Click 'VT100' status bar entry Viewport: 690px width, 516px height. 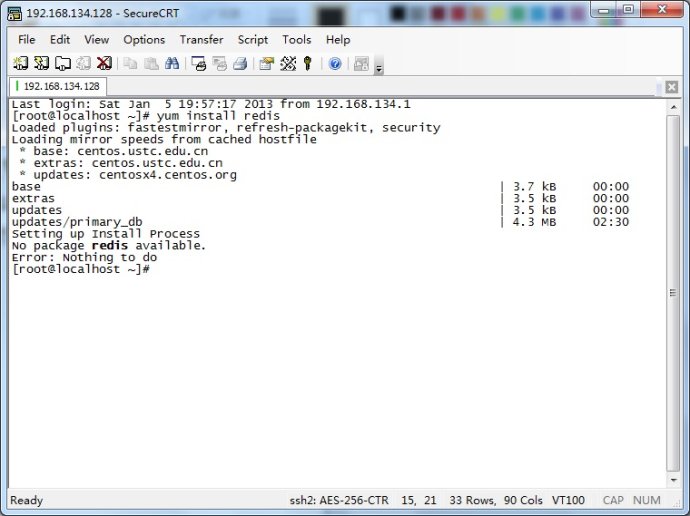click(x=568, y=501)
